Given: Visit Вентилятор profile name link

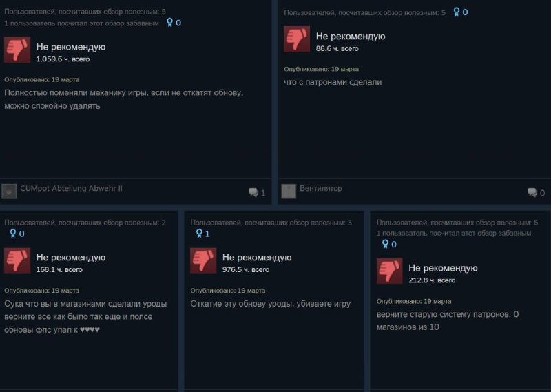Looking at the screenshot, I should point(320,189).
